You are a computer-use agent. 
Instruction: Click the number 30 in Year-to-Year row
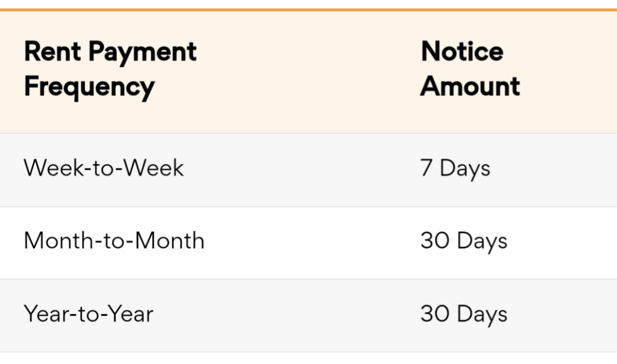click(x=435, y=313)
